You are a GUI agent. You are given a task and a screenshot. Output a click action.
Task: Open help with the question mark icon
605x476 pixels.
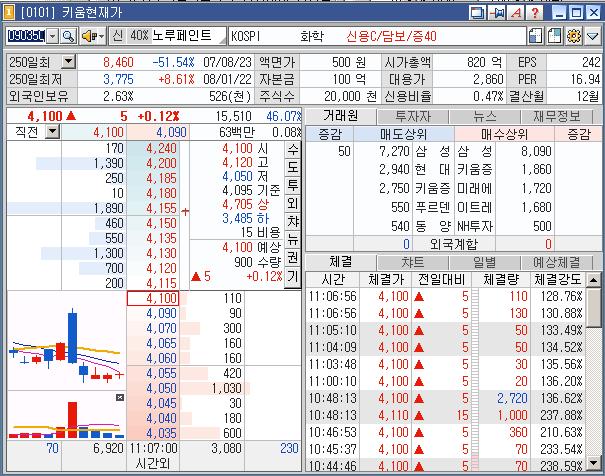pos(534,13)
